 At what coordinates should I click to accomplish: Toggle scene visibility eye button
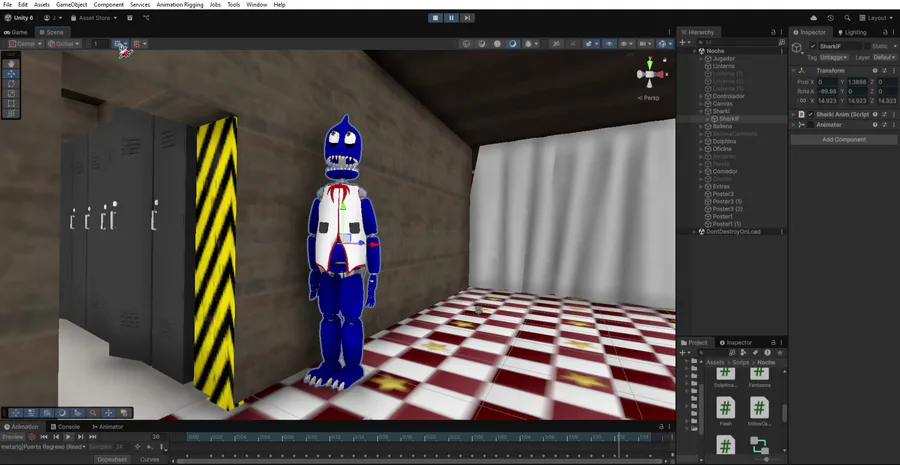pos(609,44)
